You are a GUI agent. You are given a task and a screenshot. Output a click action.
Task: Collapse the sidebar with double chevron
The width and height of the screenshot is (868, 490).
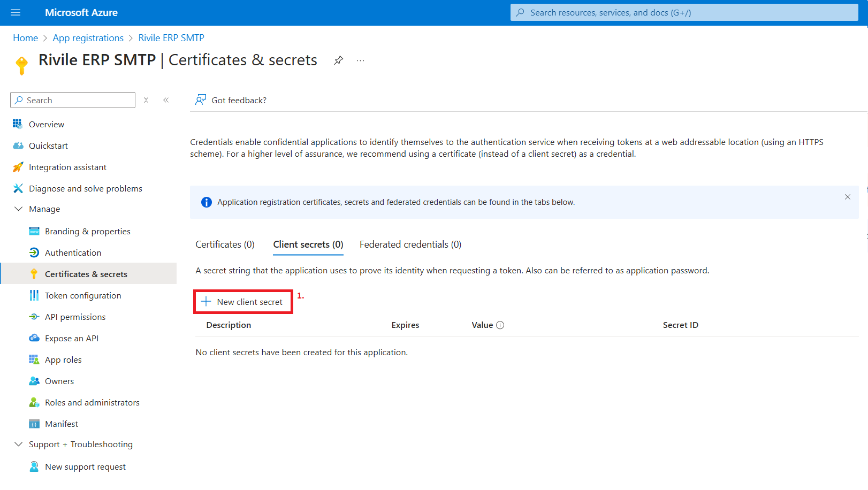166,100
